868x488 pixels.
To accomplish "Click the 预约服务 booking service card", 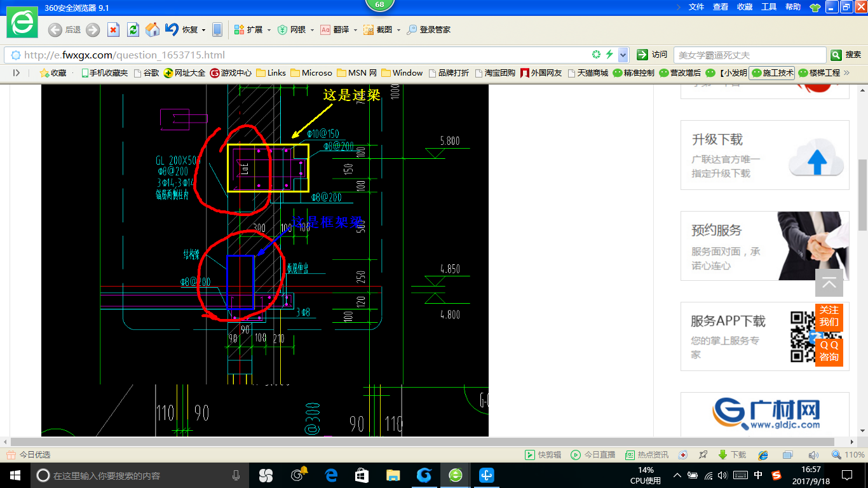I will coord(765,246).
